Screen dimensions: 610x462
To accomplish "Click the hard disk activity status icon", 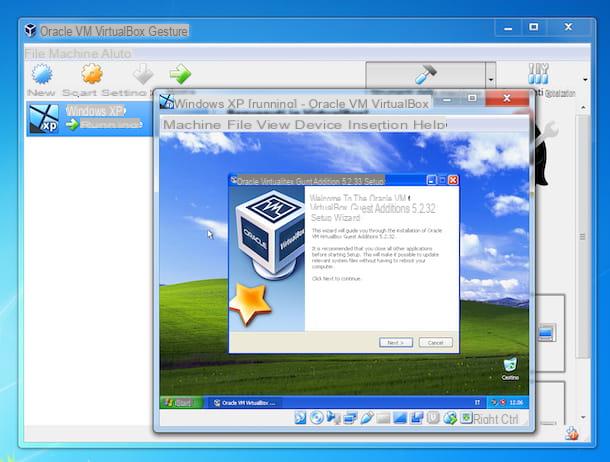I will point(300,418).
